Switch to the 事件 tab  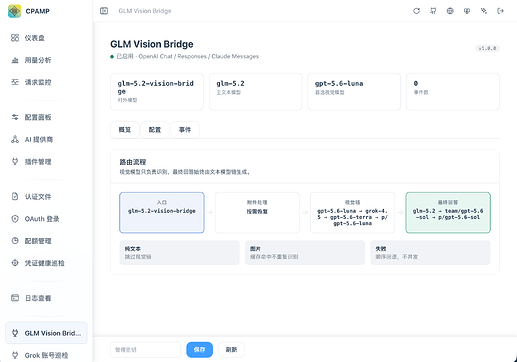tap(185, 130)
